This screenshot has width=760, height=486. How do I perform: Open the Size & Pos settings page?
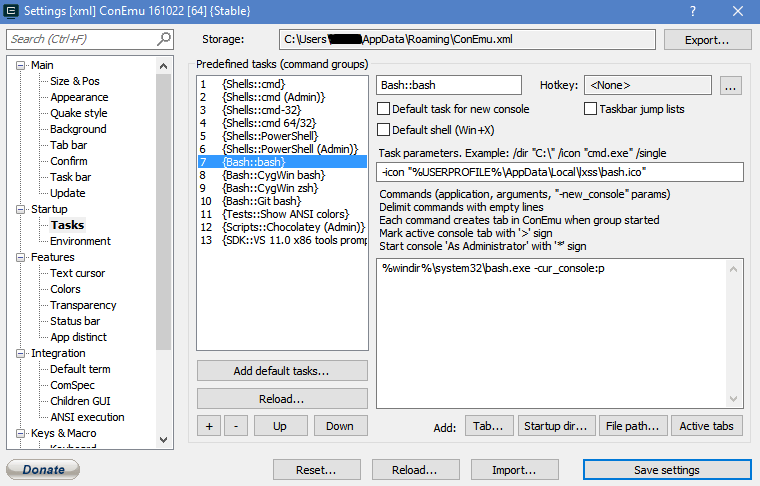(75, 81)
